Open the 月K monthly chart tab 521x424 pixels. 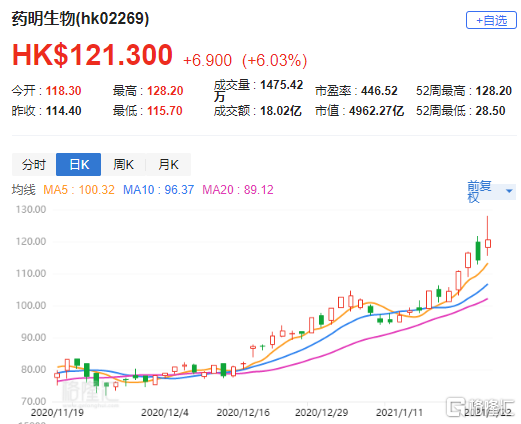pyautogui.click(x=168, y=164)
